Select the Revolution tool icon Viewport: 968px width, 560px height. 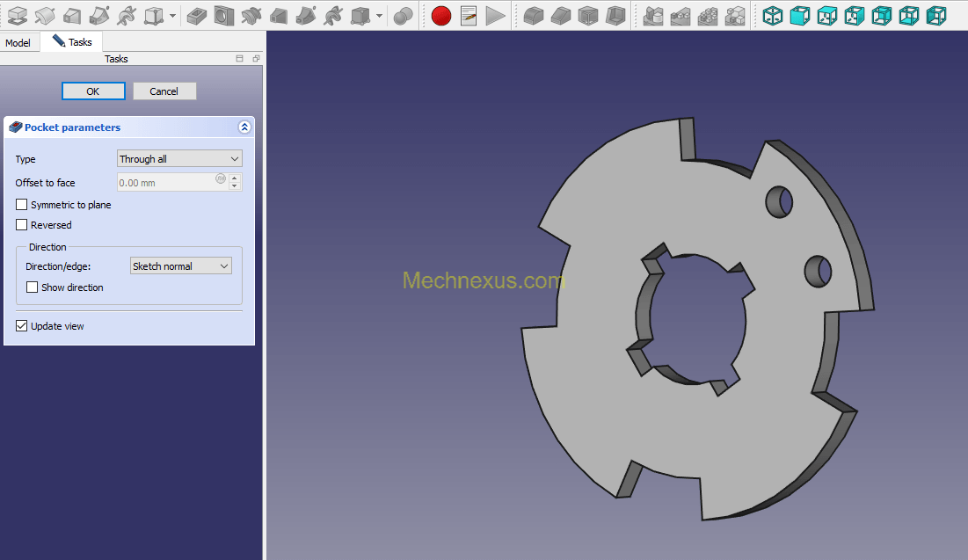tap(45, 15)
